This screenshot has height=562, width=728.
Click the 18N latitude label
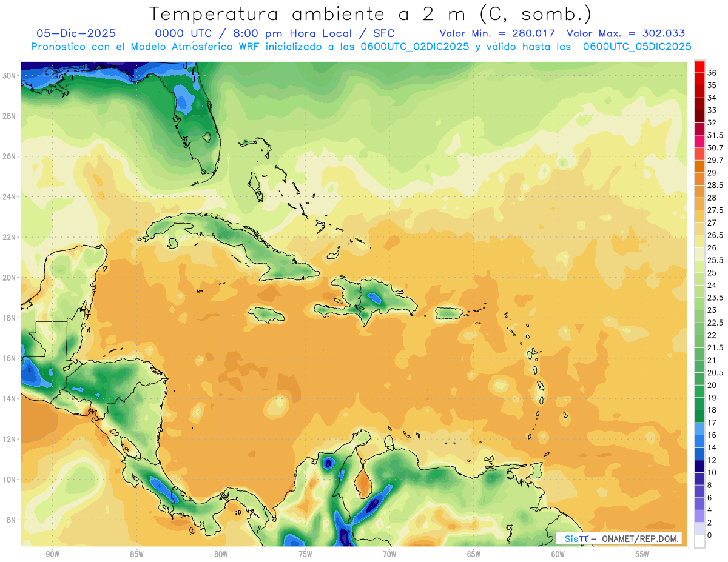(10, 318)
